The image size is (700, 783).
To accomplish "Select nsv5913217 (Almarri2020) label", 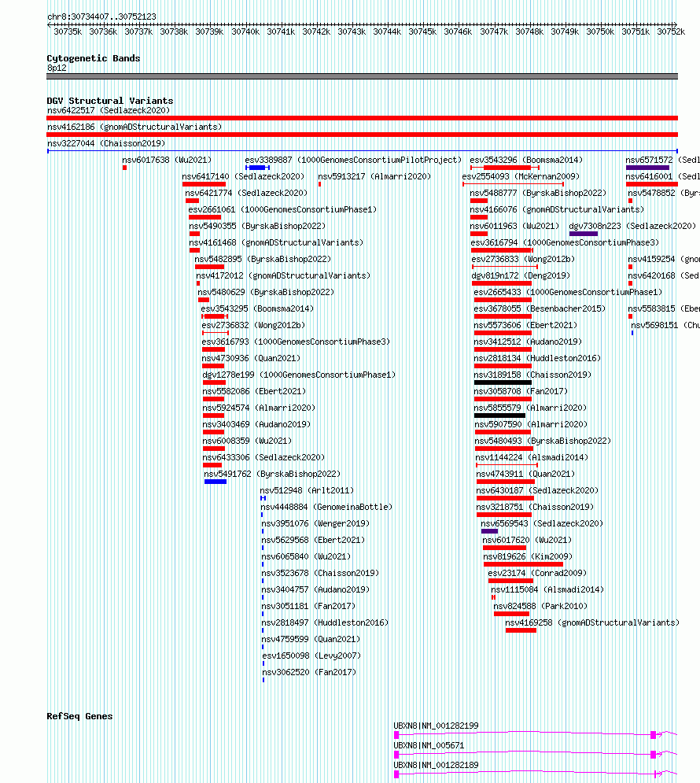I will click(374, 176).
